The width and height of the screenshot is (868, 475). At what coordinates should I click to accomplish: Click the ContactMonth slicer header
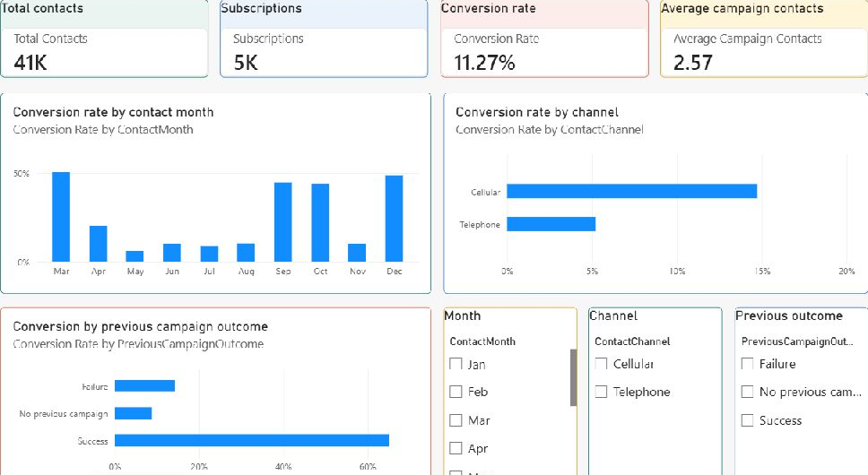[x=482, y=341]
